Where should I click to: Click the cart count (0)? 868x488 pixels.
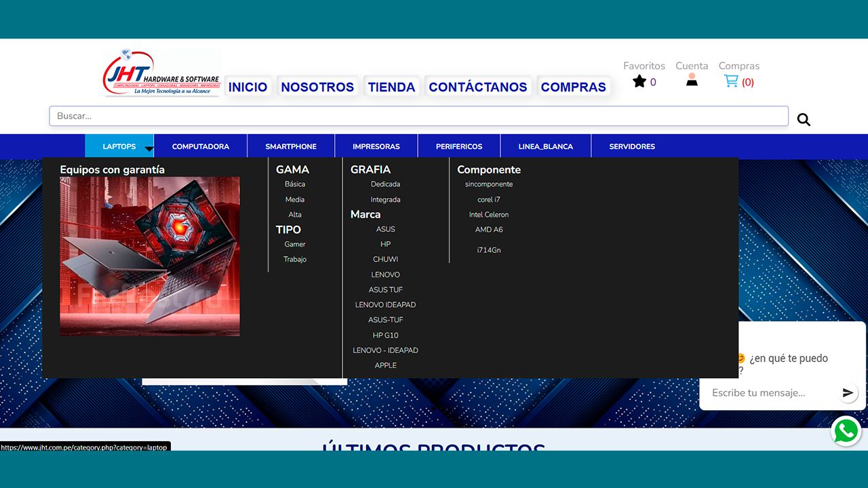tap(748, 83)
